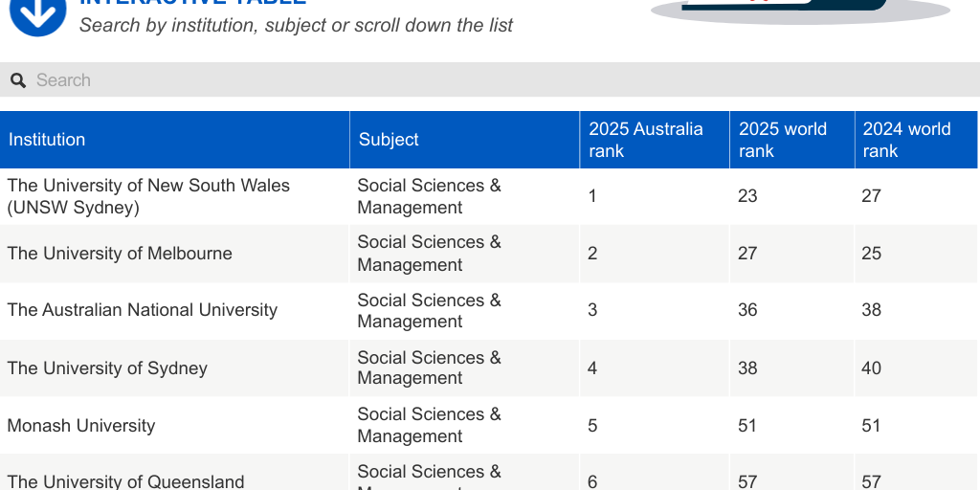Sort by 2025 Australia rank header
980x490 pixels.
click(x=655, y=140)
